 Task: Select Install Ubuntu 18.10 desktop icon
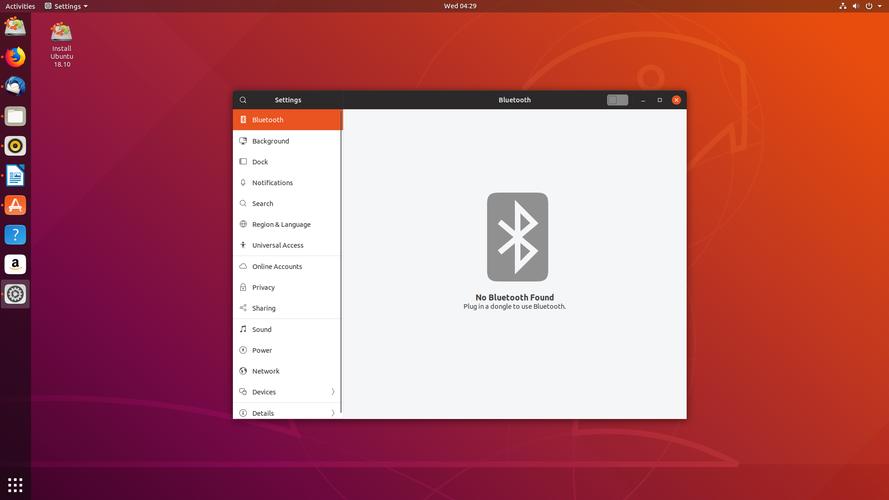[x=61, y=45]
